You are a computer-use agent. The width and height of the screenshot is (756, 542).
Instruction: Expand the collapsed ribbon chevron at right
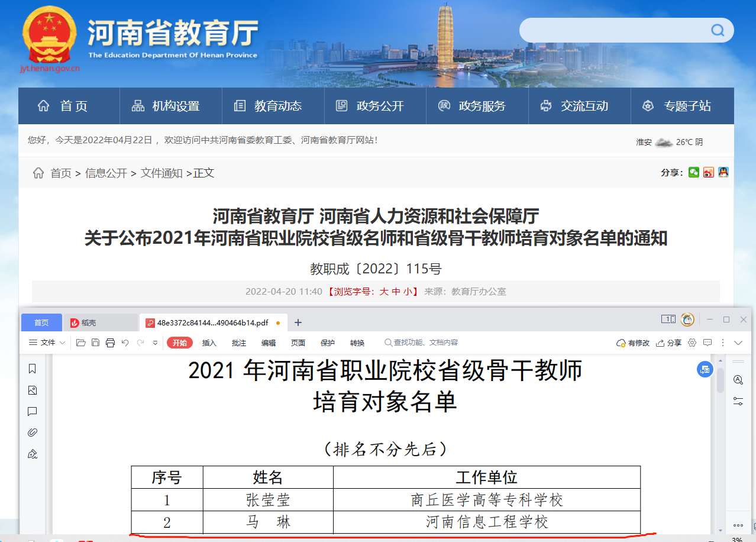pos(738,343)
